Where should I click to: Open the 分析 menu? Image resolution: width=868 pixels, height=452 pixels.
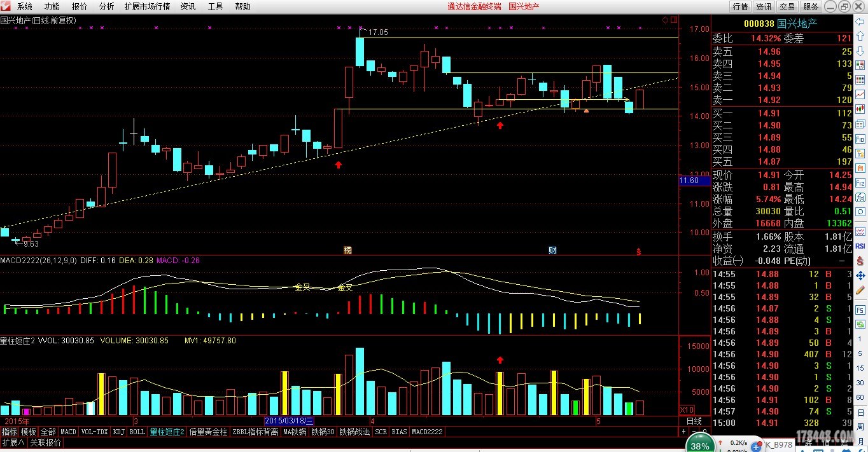(106, 6)
